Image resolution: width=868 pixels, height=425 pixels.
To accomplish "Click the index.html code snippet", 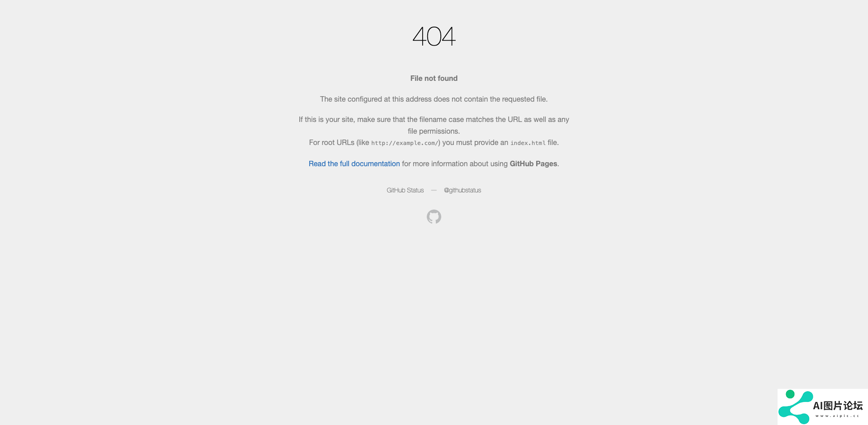I will coord(528,143).
